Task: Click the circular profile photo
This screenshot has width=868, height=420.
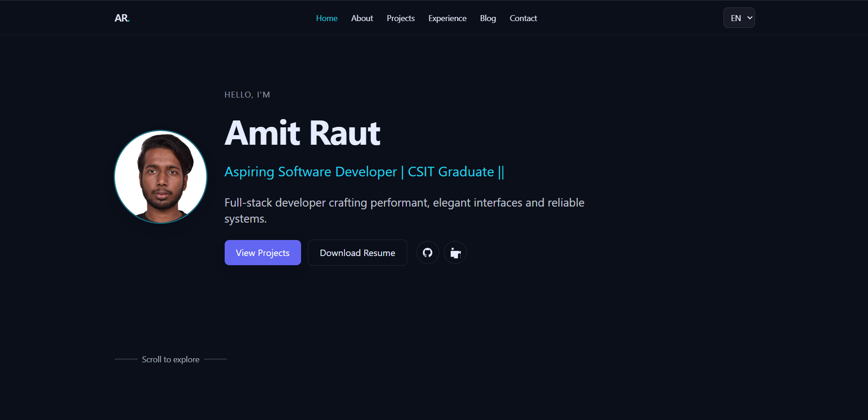Action: [161, 177]
